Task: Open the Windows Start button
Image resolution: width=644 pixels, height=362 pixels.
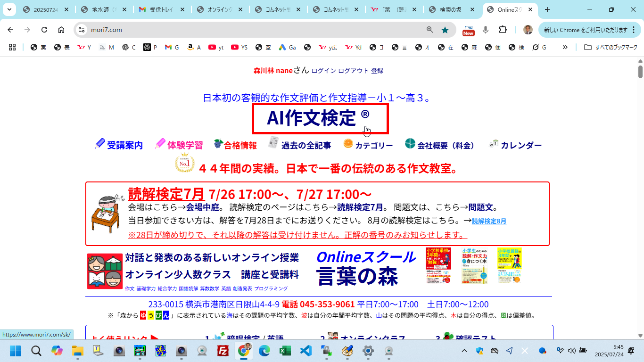Action: click(x=16, y=351)
